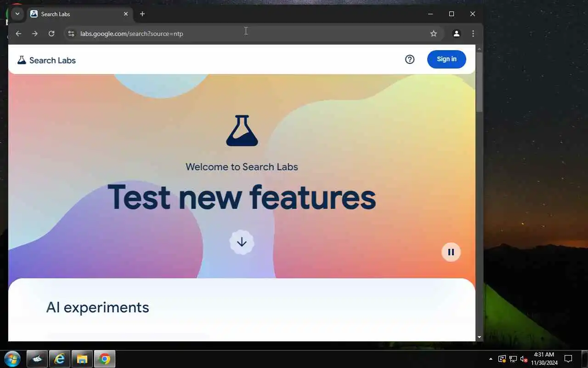Open File Explorer from the taskbar
This screenshot has width=588, height=368.
click(x=82, y=359)
